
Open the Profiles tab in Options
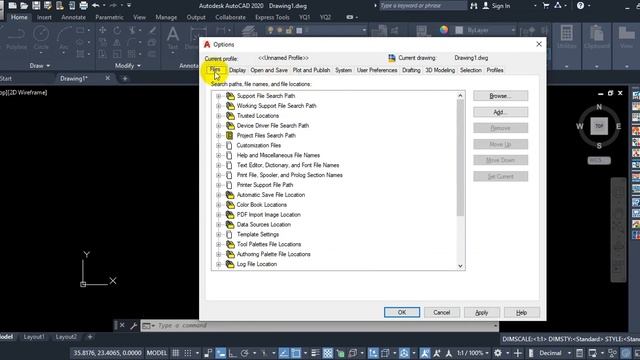tap(495, 70)
